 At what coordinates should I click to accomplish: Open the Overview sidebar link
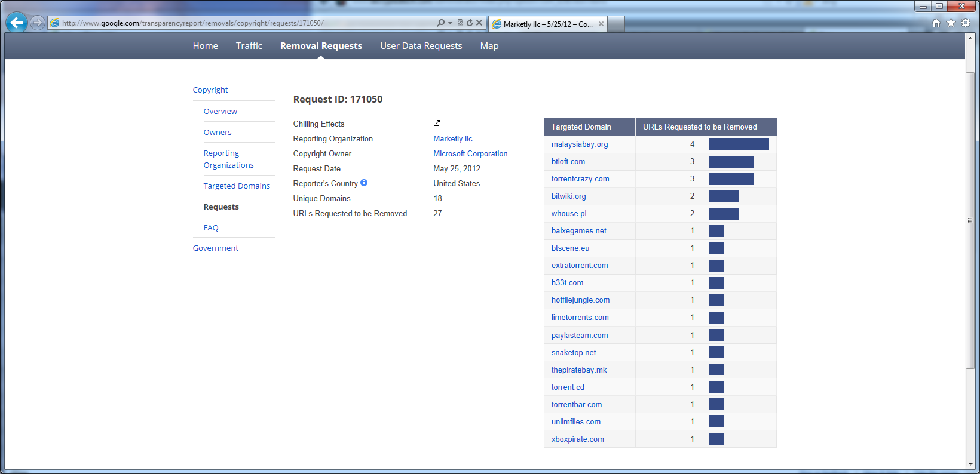click(220, 111)
